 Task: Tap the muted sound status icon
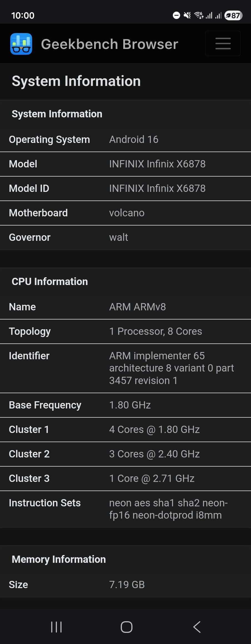point(187,15)
